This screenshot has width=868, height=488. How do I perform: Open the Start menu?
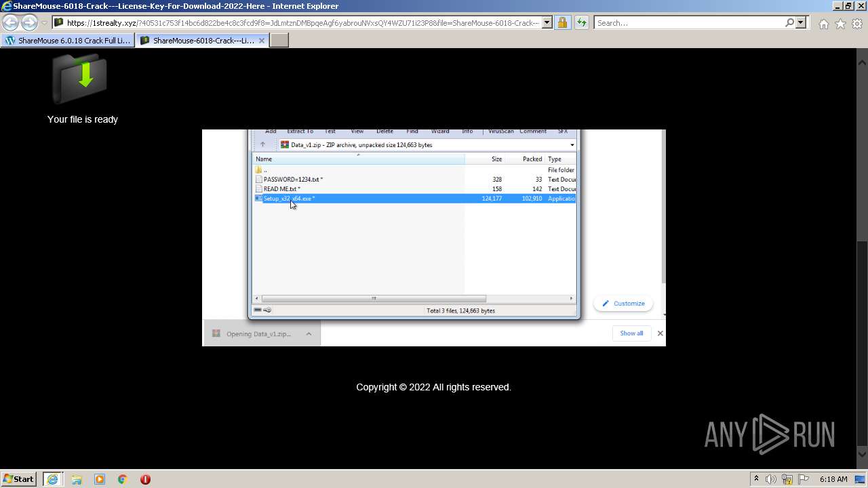point(18,479)
